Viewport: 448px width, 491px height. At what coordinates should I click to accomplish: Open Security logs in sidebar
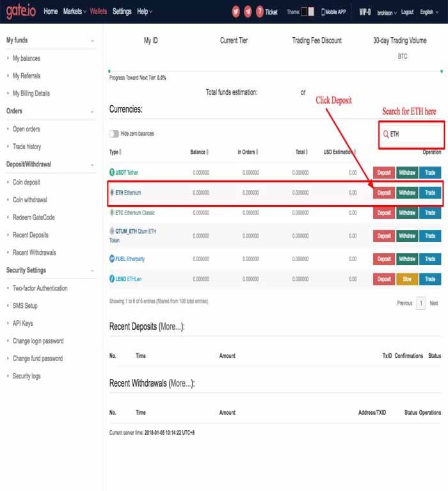click(x=27, y=376)
